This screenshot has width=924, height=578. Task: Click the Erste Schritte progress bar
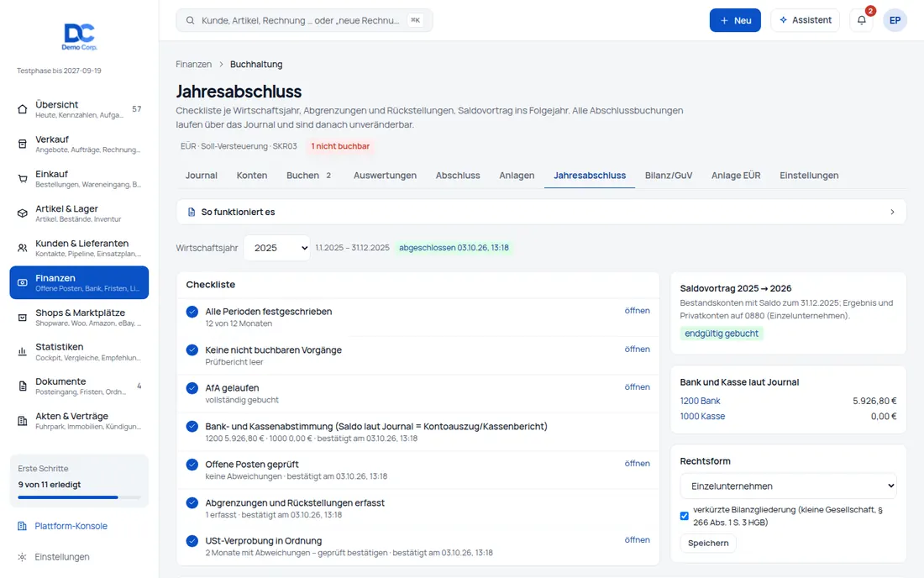coord(79,497)
